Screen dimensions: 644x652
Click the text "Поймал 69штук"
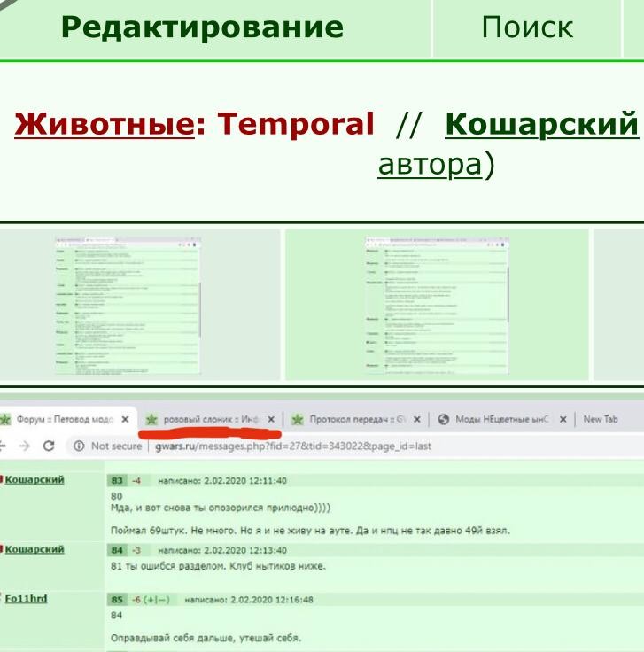point(148,531)
